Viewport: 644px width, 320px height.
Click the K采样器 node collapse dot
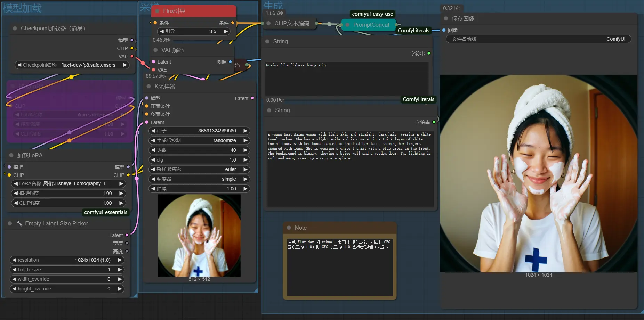(x=149, y=86)
